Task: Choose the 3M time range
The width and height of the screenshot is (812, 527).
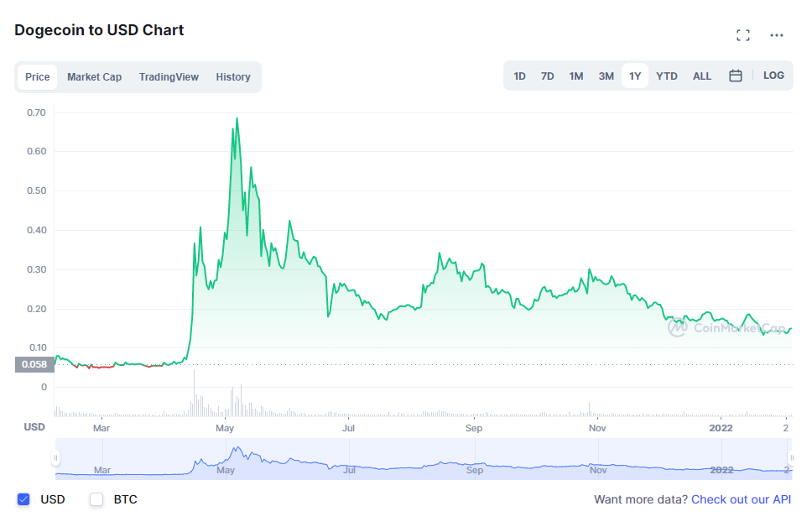Action: tap(606, 76)
